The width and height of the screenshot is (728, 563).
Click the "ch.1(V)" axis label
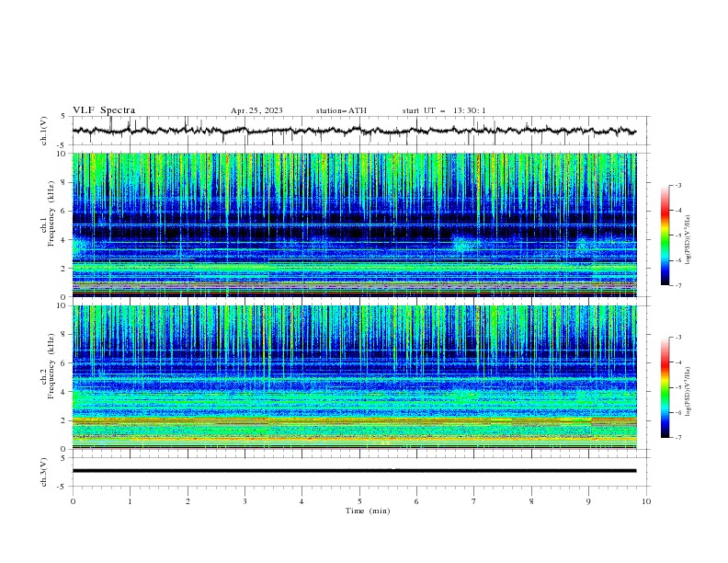pos(44,131)
